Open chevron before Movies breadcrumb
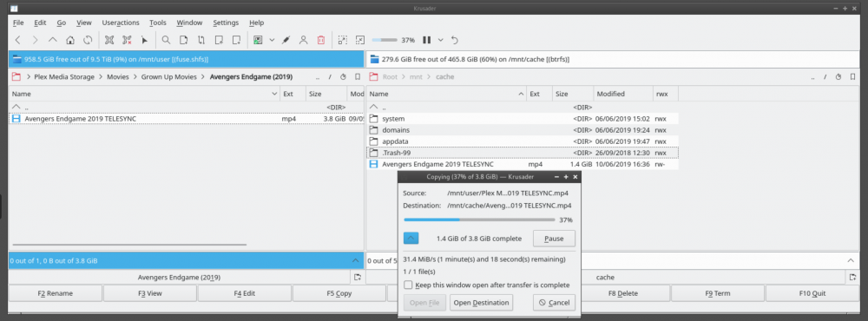868x321 pixels. [x=101, y=77]
